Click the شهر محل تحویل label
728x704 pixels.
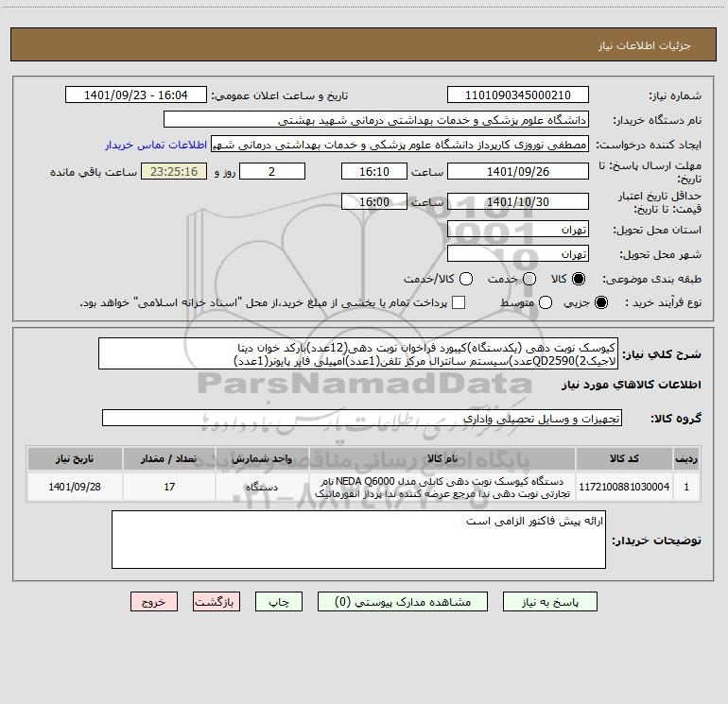pyautogui.click(x=661, y=254)
